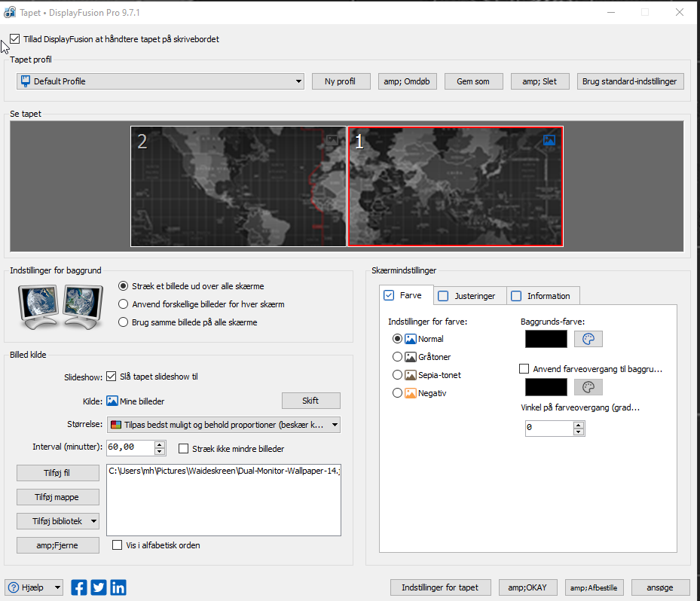Expand the 'Tilføj bibliotek' dropdown button
The height and width of the screenshot is (601, 700).
coord(93,520)
